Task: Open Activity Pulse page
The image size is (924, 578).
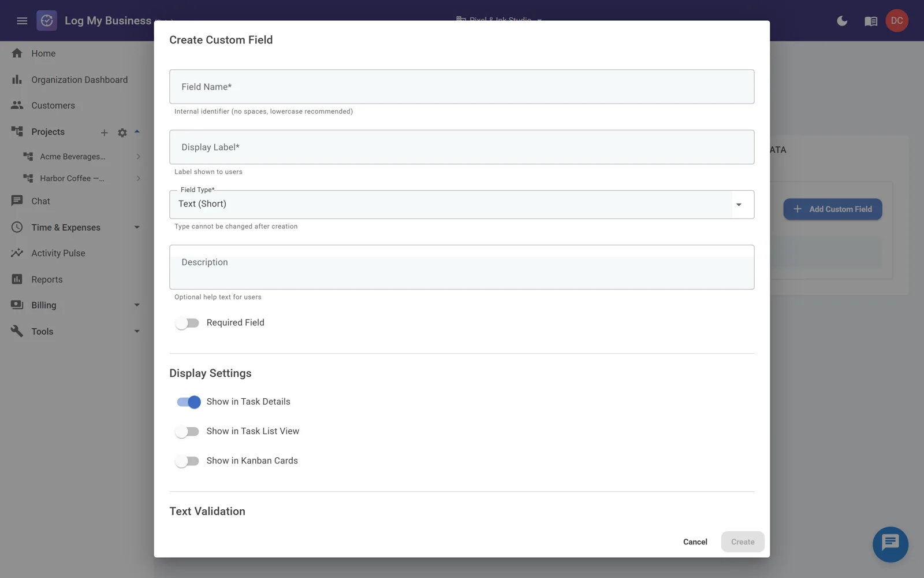Action: [x=58, y=253]
